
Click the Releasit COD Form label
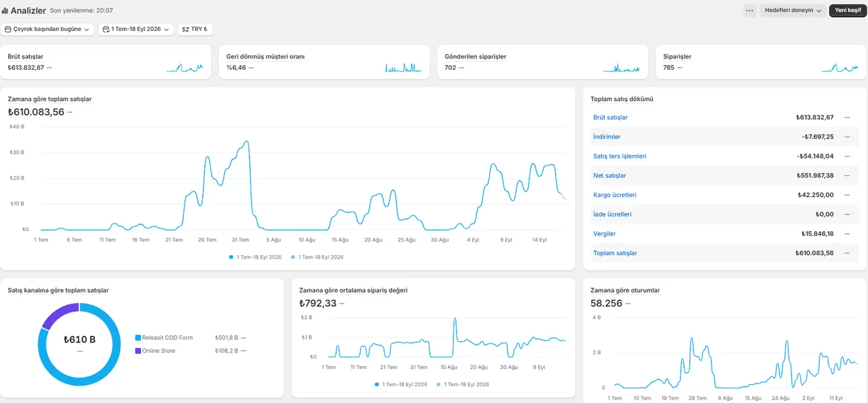coord(167,338)
